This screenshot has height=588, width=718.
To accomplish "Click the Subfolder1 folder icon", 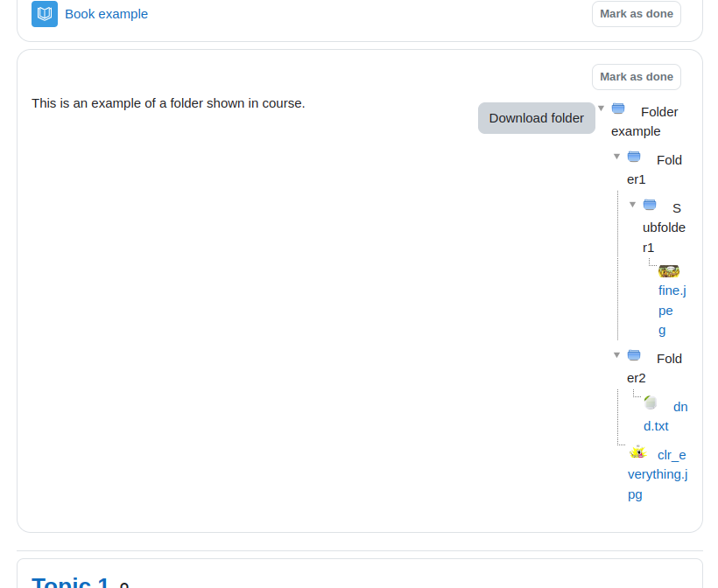I will point(650,205).
